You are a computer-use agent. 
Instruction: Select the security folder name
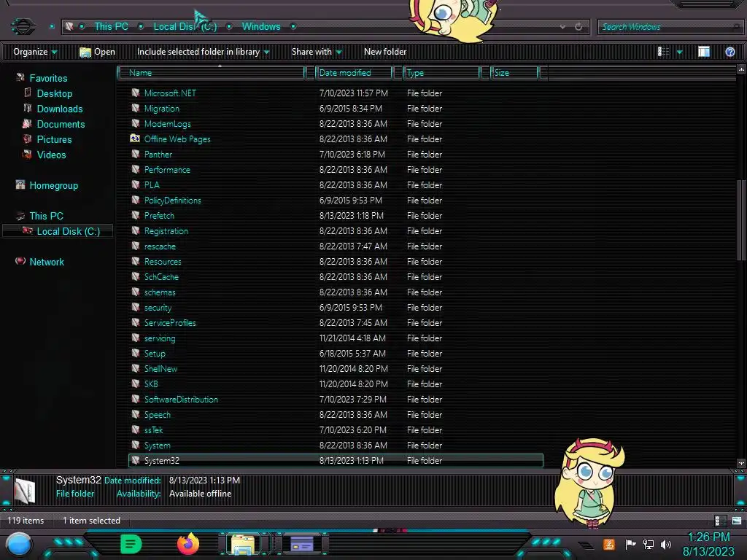click(158, 308)
